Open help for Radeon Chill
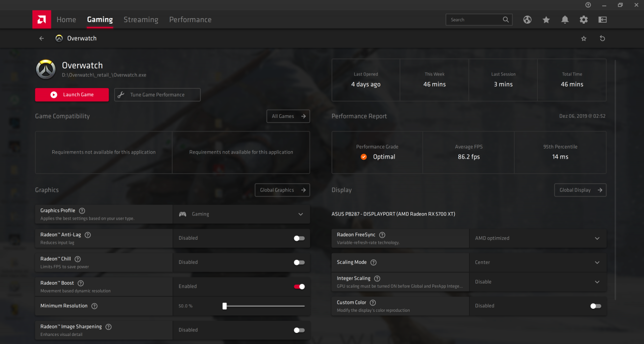This screenshot has width=644, height=344. 77,259
